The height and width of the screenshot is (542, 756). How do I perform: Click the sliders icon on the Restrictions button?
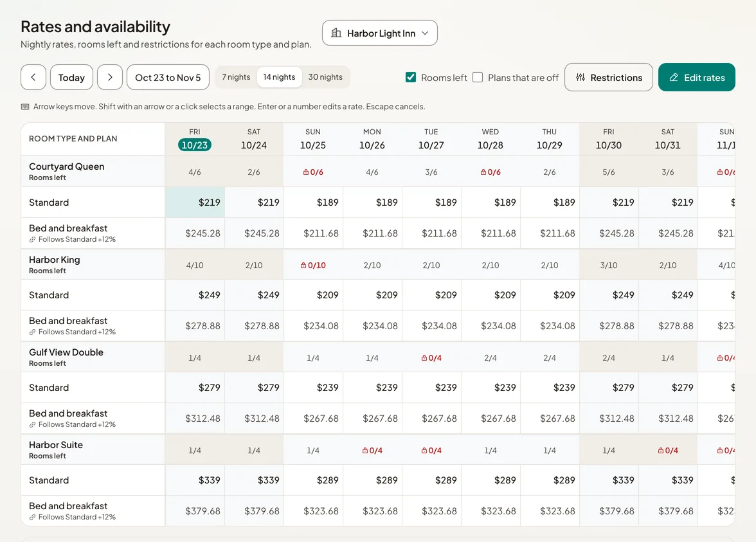(x=580, y=77)
